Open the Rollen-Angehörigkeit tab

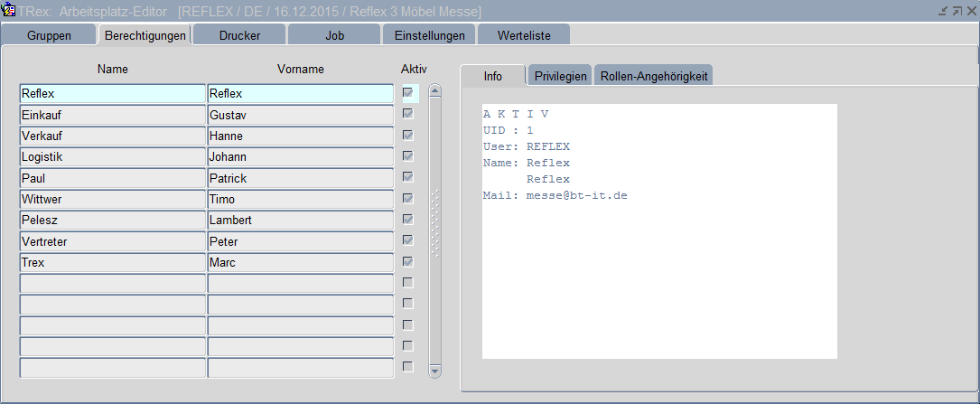click(x=653, y=76)
